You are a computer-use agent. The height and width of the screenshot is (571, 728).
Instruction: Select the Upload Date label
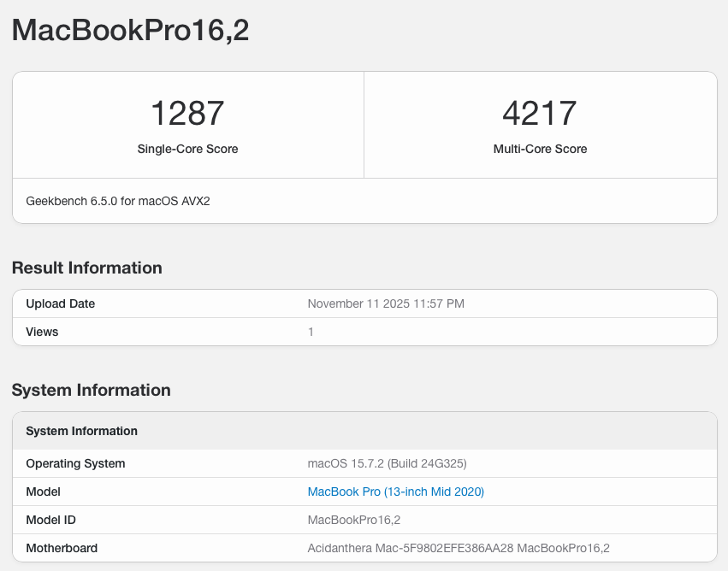coord(61,303)
